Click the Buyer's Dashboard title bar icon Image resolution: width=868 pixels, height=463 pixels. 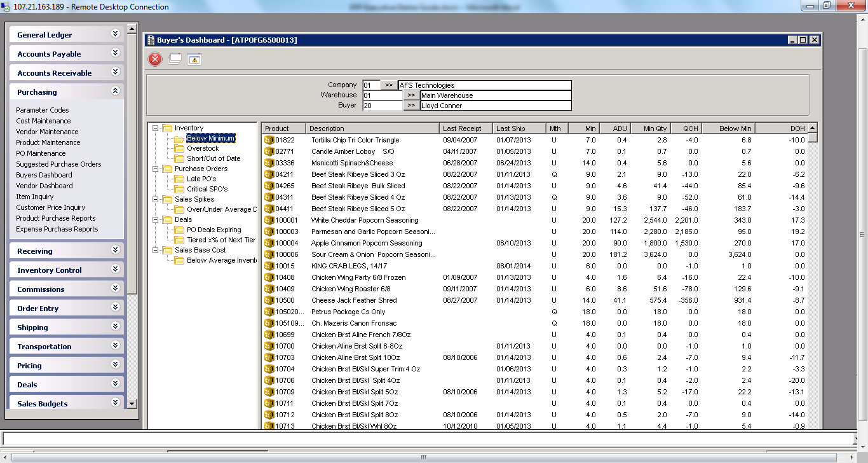point(153,39)
